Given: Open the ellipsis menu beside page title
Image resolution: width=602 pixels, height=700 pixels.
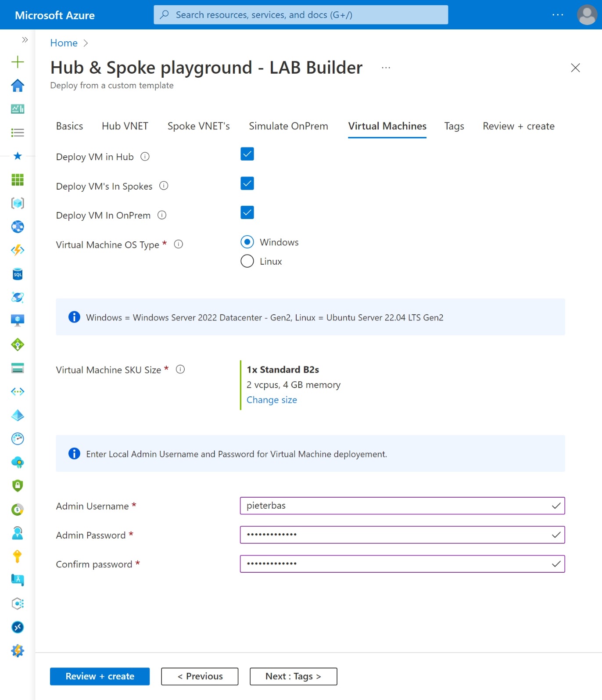Looking at the screenshot, I should tap(386, 68).
